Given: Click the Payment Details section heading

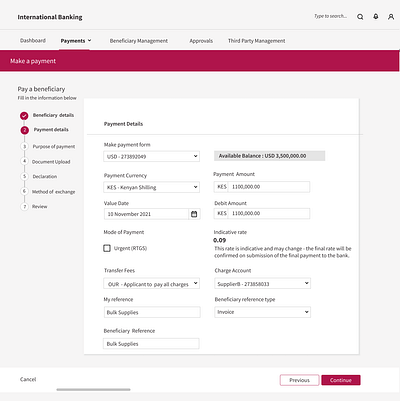Looking at the screenshot, I should click(x=123, y=124).
